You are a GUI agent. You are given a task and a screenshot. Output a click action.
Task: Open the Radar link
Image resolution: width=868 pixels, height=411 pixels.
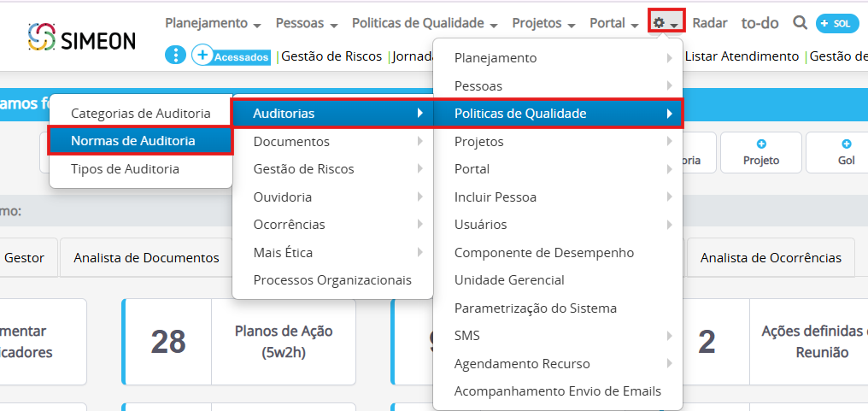[710, 23]
